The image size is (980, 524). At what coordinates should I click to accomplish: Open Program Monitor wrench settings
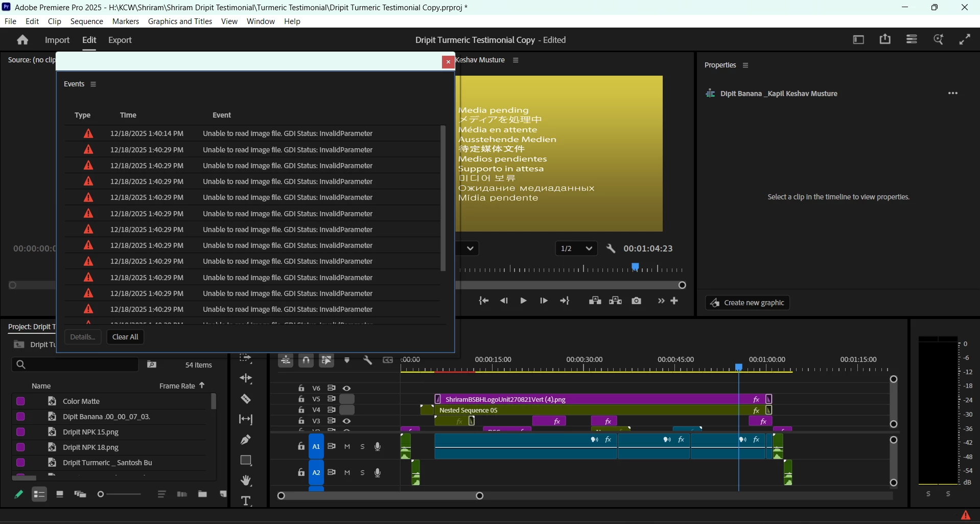point(611,248)
